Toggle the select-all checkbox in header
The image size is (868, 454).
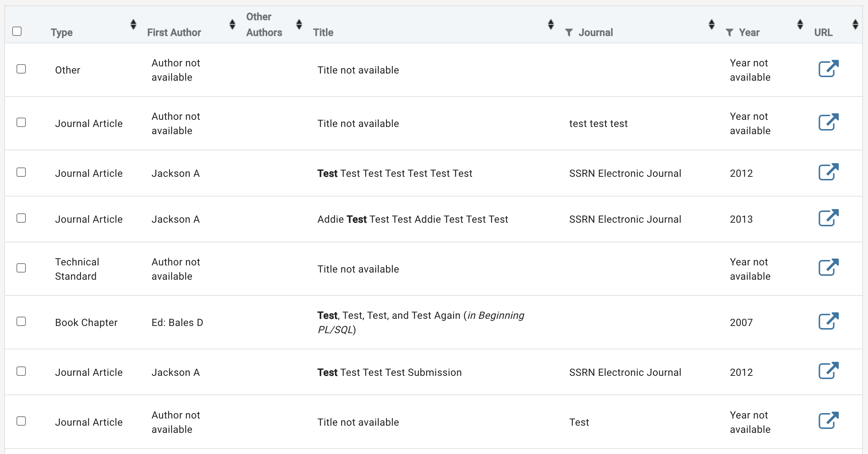pos(17,31)
